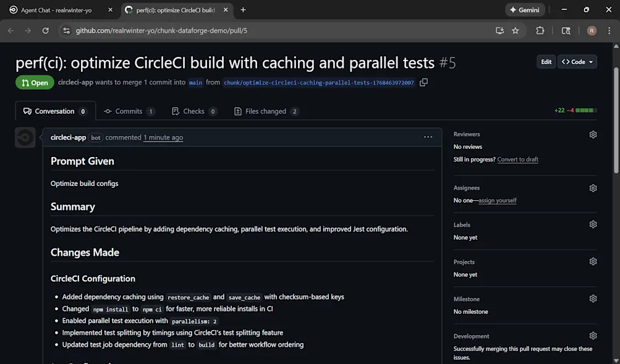620x364 pixels.
Task: Select the Checks tab
Action: pyautogui.click(x=194, y=111)
